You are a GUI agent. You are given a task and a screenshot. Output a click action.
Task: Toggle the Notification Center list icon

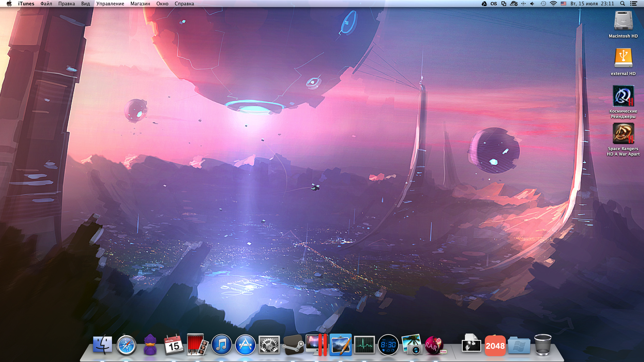click(634, 4)
